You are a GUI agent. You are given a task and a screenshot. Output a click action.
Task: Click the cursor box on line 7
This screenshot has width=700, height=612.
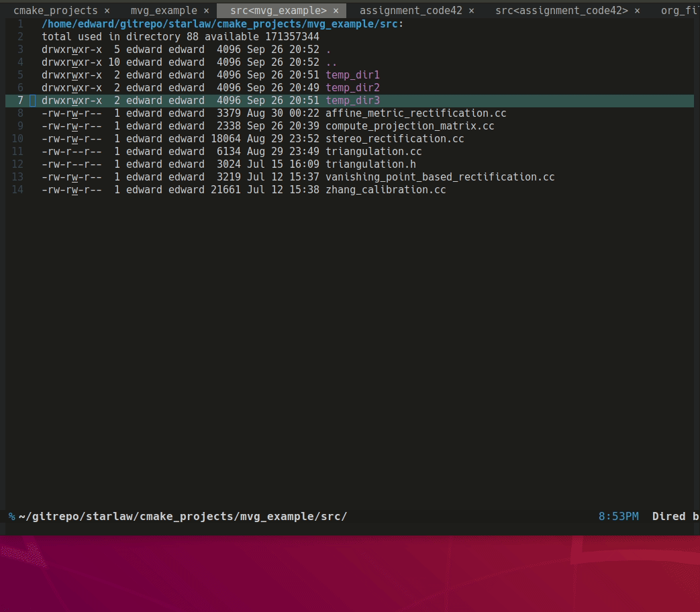click(x=33, y=101)
